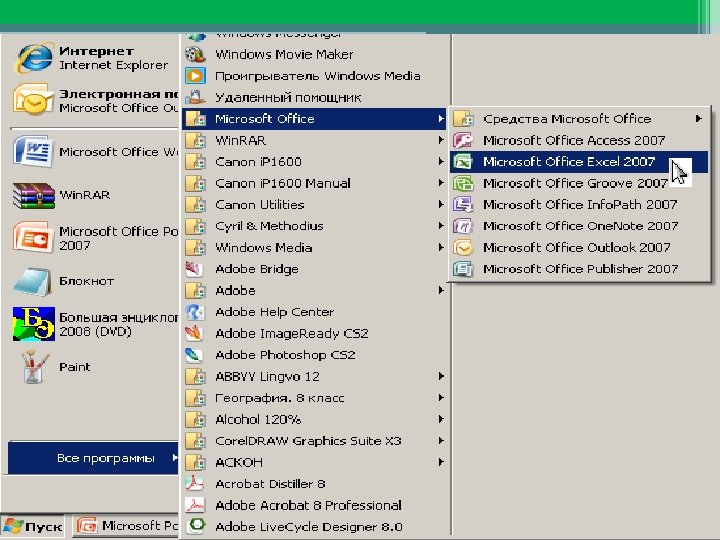Open the Все программы button

click(x=93, y=458)
